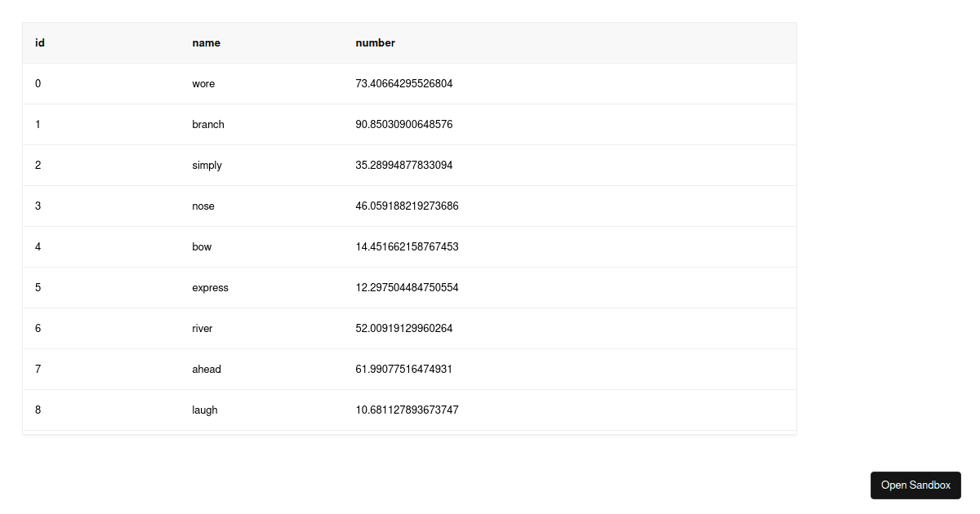Screen dimensions: 980x514
Task: Sort the table by the name column header
Action: coord(206,42)
